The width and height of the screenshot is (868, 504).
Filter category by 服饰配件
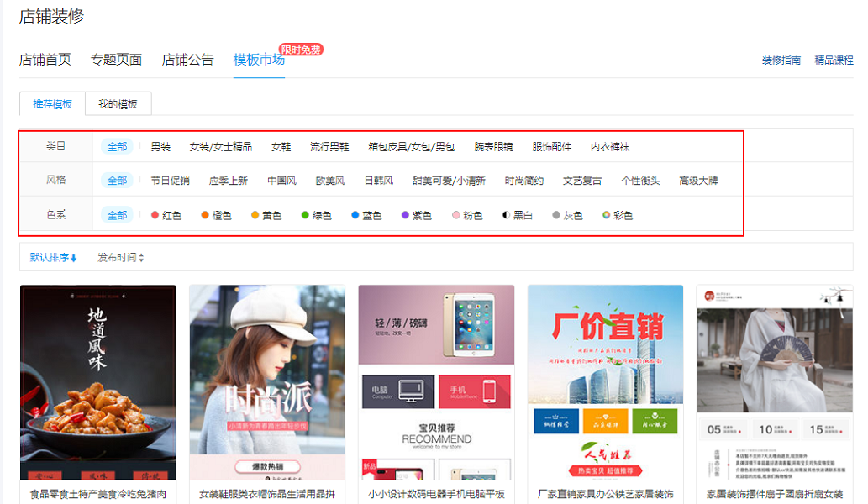[551, 147]
